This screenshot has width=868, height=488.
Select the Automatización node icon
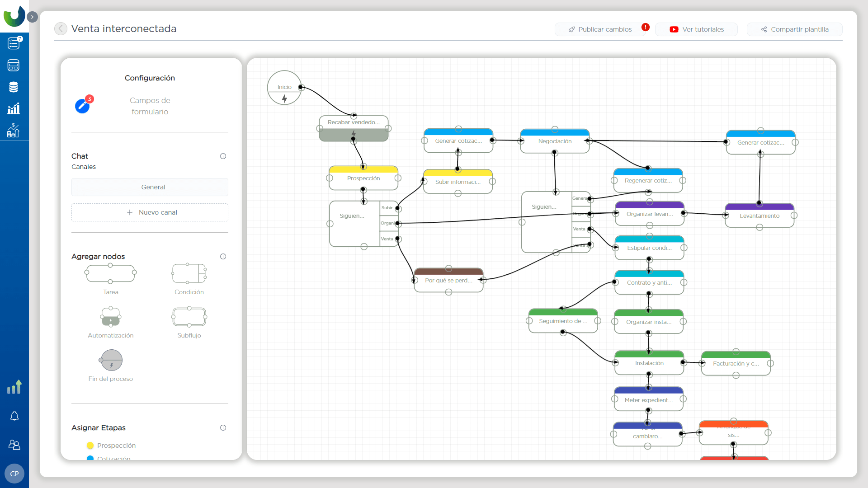click(x=111, y=317)
